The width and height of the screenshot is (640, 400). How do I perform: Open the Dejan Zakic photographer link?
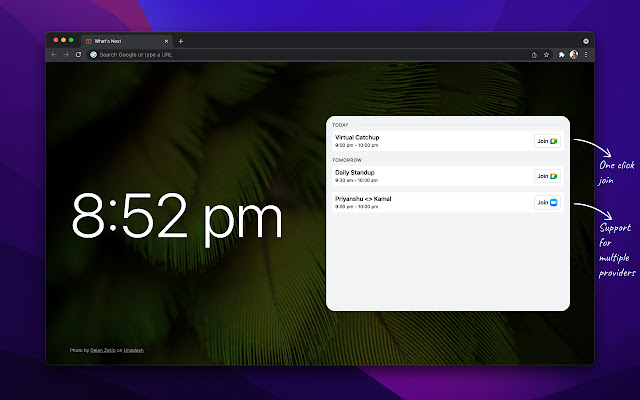pyautogui.click(x=104, y=350)
